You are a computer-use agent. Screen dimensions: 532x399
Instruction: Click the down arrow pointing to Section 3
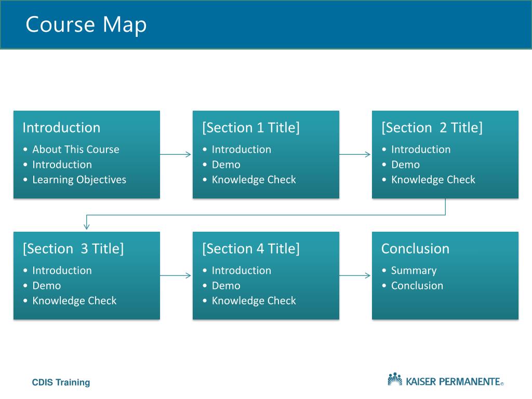tap(87, 222)
